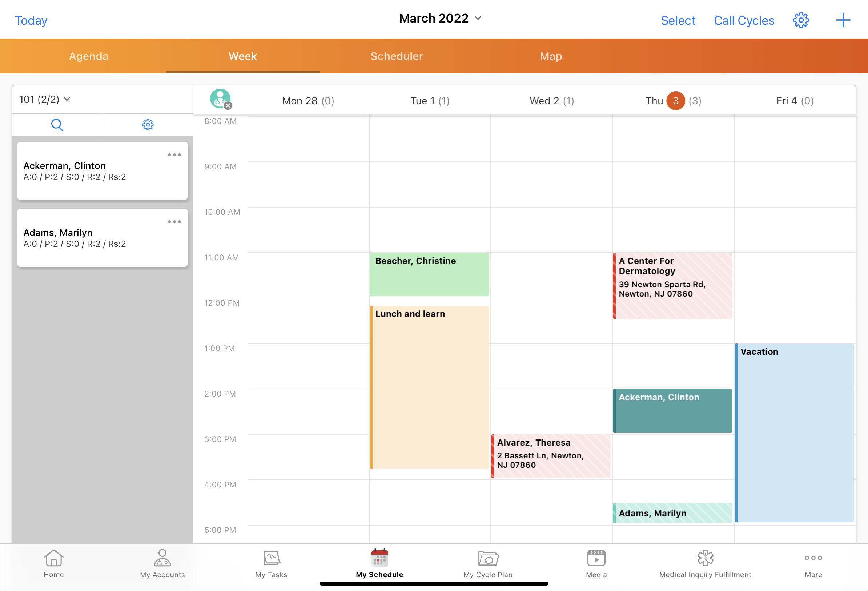Open Medical Inquiry Fulfillment icon
This screenshot has width=868, height=591.
click(705, 563)
